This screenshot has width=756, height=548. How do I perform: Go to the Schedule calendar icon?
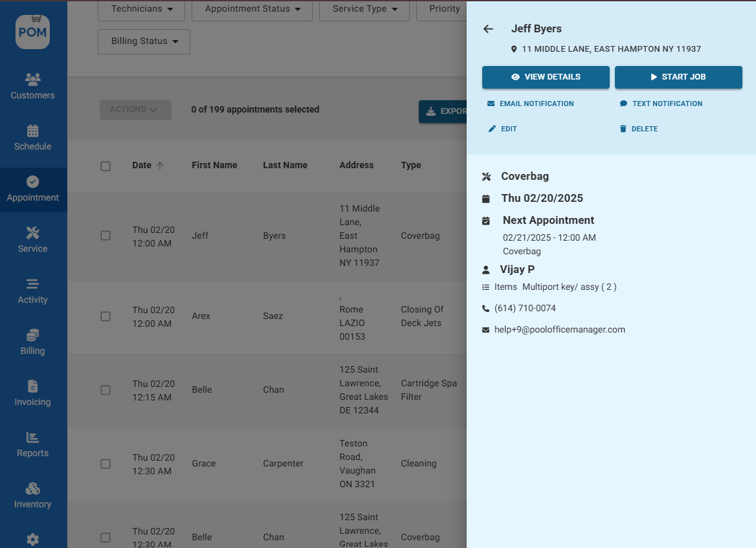click(x=32, y=131)
